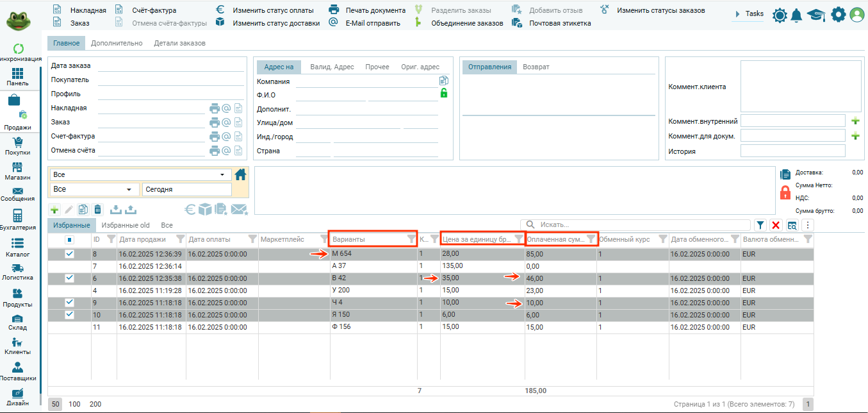868x413 pixels.
Task: Uncheck the checkbox for order ID 8
Action: (x=70, y=254)
